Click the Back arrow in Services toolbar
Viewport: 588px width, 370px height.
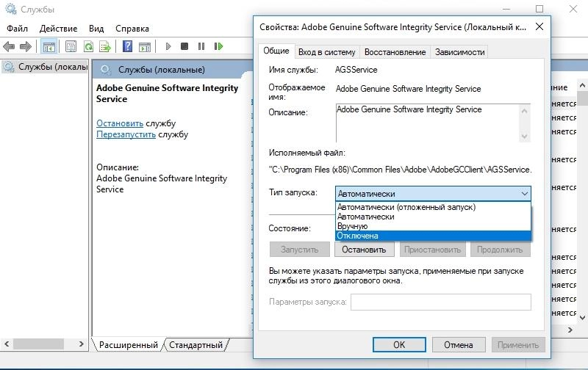point(9,46)
